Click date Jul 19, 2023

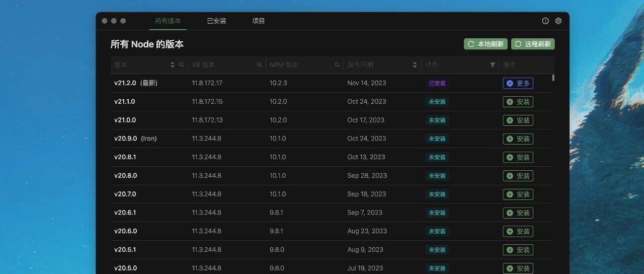tap(365, 268)
